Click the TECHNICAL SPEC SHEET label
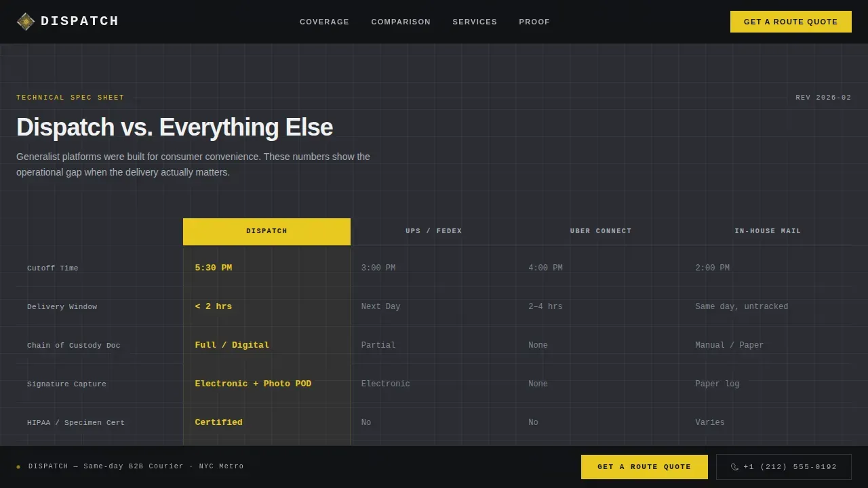Viewport: 868px width, 488px height. pyautogui.click(x=71, y=98)
